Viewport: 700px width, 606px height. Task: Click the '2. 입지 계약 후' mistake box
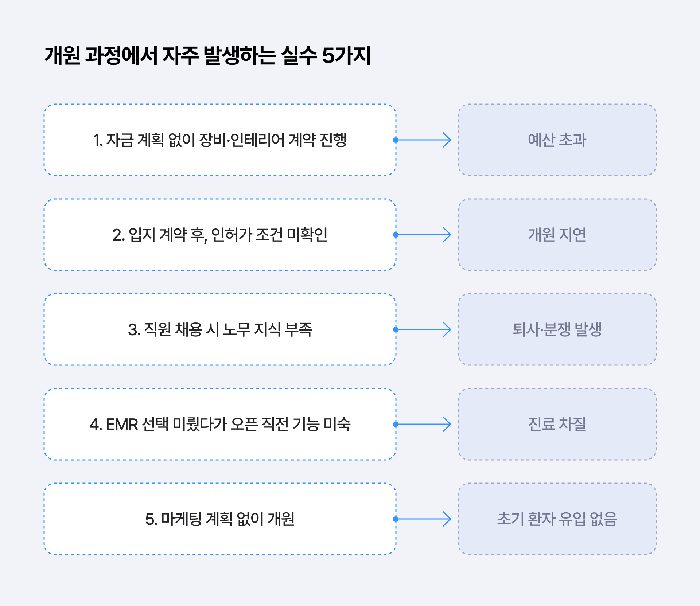[x=219, y=235]
